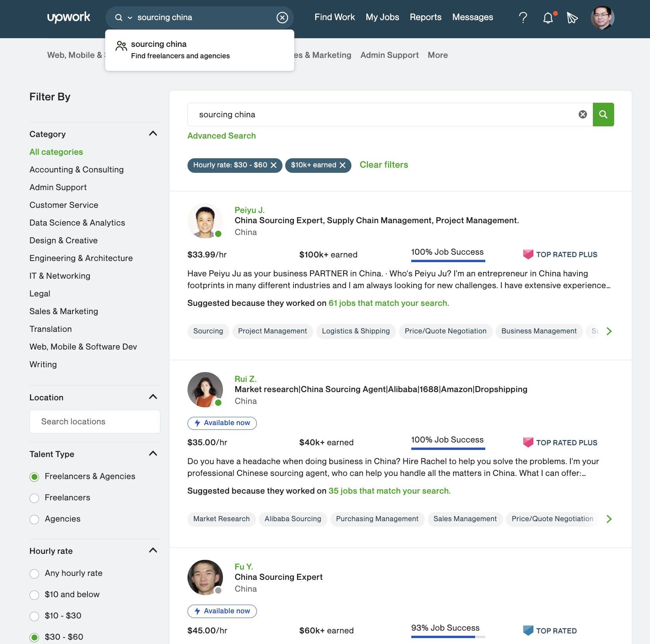Click the Clear filters link
Screen dimensions: 650x644
tap(384, 165)
